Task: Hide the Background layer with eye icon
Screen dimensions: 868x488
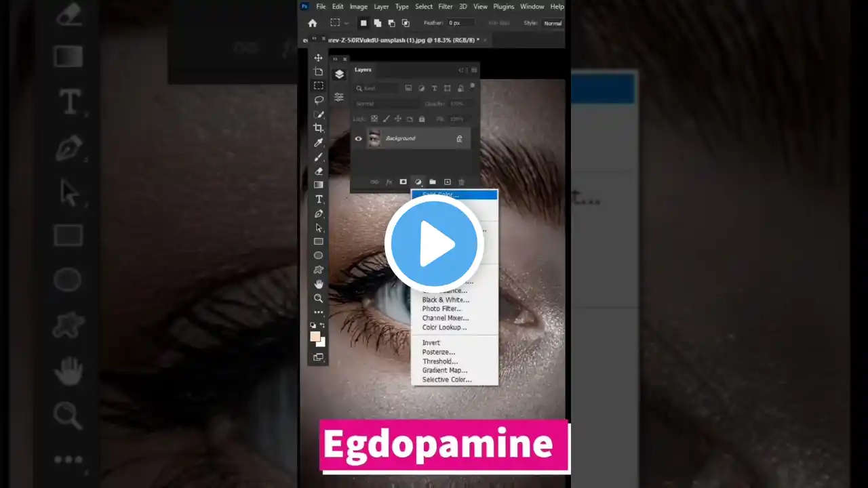Action: click(359, 138)
